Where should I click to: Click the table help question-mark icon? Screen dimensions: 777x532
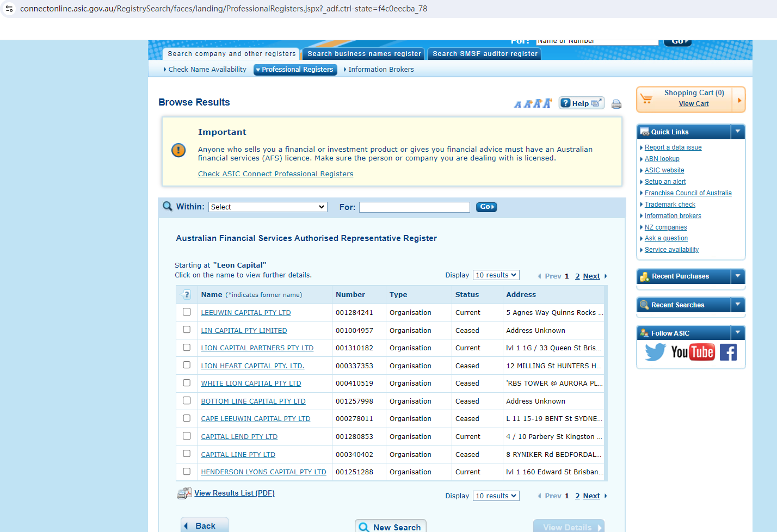coord(186,295)
